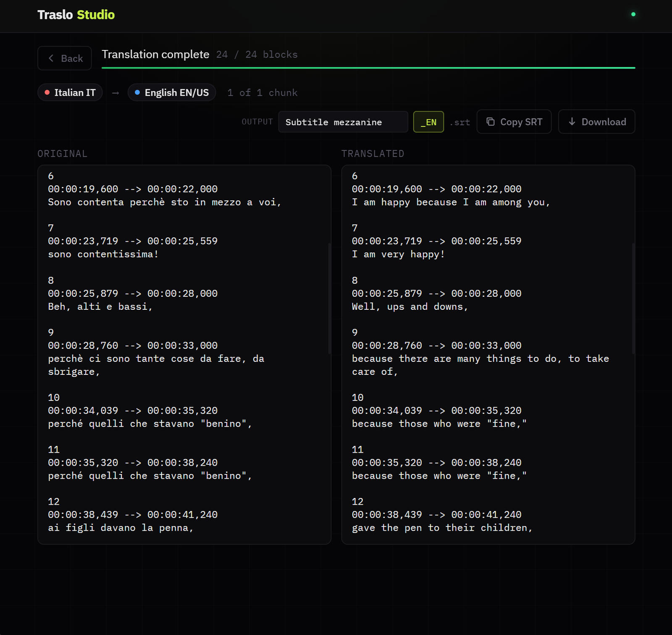Click the "24 / 24 blocks" counter
The height and width of the screenshot is (635, 672).
257,55
